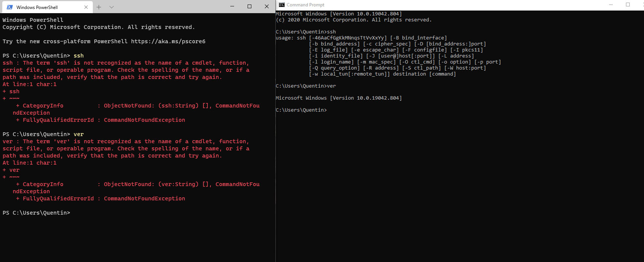Close the Windows PowerShell tab
The image size is (644, 262).
(86, 7)
